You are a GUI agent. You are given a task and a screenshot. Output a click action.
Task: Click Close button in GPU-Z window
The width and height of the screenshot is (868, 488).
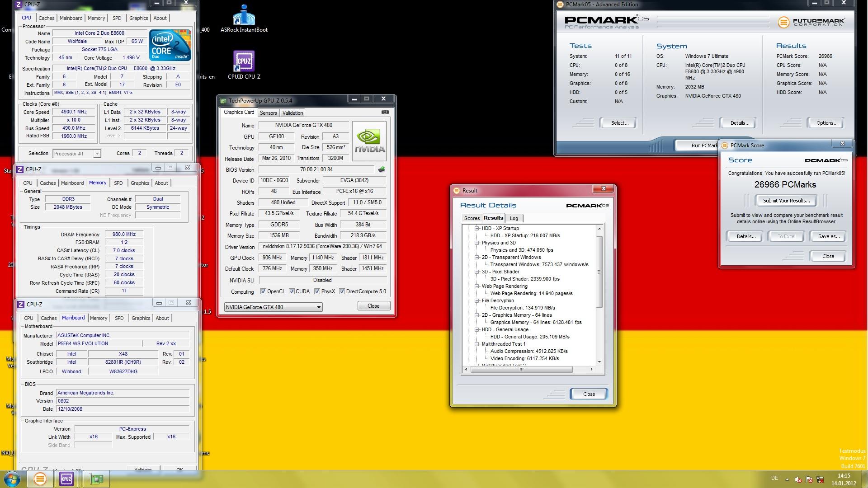[x=373, y=306]
